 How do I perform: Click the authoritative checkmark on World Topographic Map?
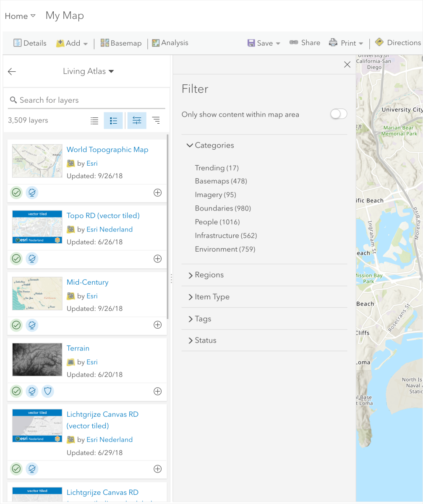(16, 192)
